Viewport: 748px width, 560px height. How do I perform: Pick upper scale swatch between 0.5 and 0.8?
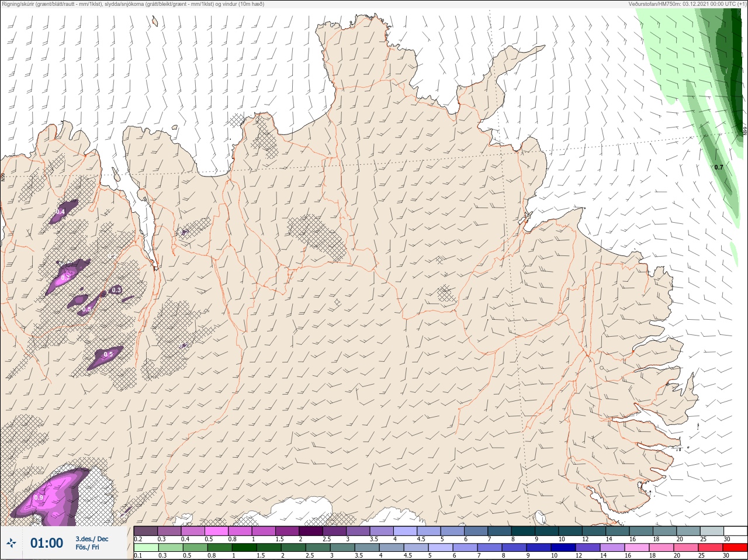click(x=216, y=531)
